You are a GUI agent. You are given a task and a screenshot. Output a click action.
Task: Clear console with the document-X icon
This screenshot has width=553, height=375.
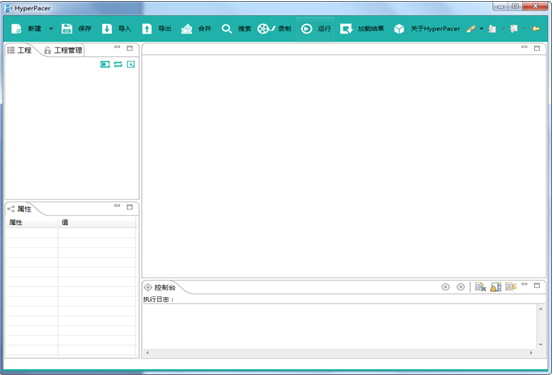click(480, 287)
